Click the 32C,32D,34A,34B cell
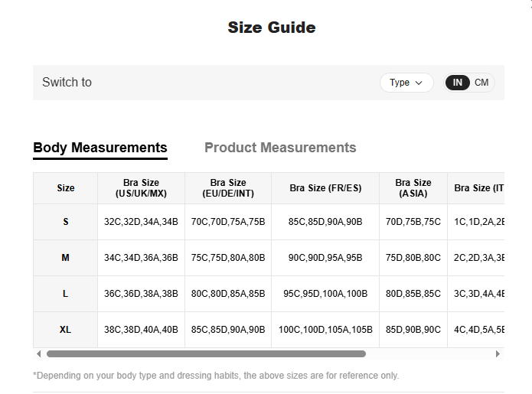Image resolution: width=532 pixels, height=394 pixels. 141,222
